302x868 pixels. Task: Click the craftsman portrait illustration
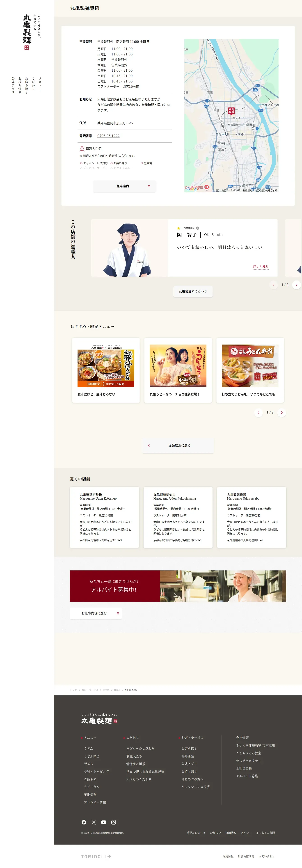tap(129, 248)
